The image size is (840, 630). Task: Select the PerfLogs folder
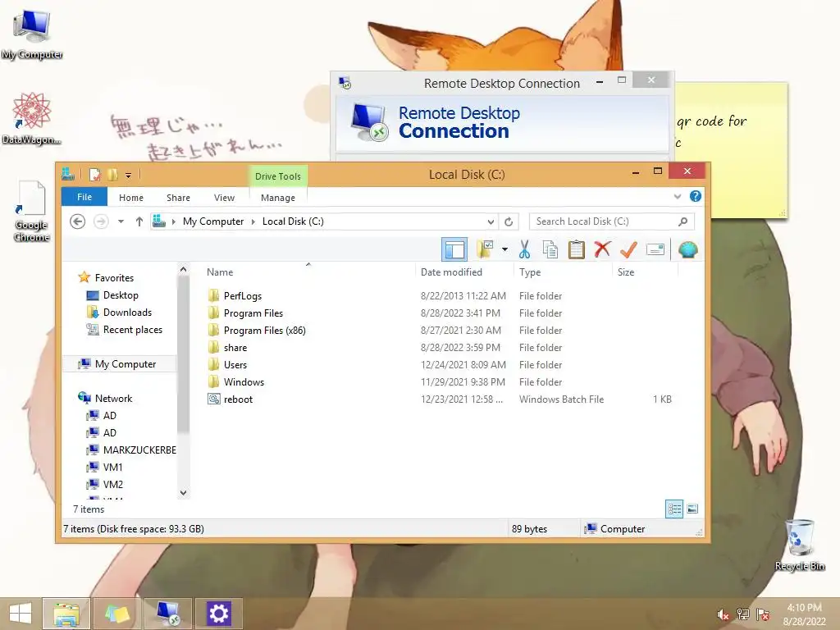[243, 295]
